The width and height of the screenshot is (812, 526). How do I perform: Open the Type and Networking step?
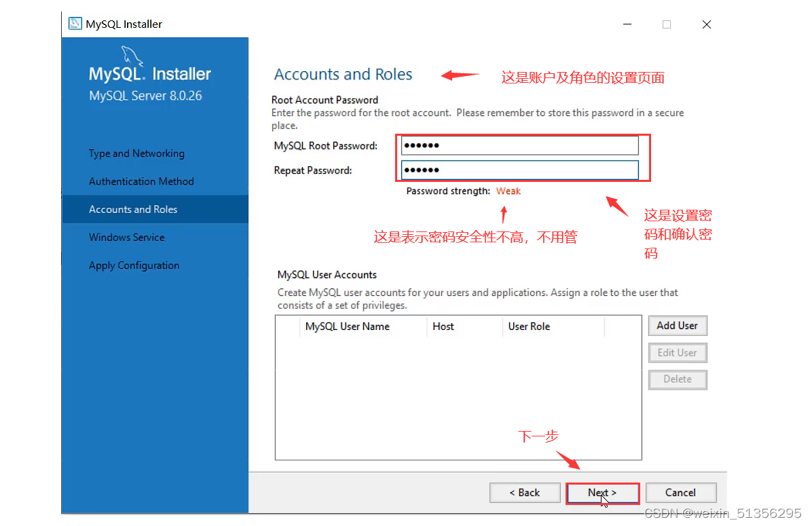(136, 153)
